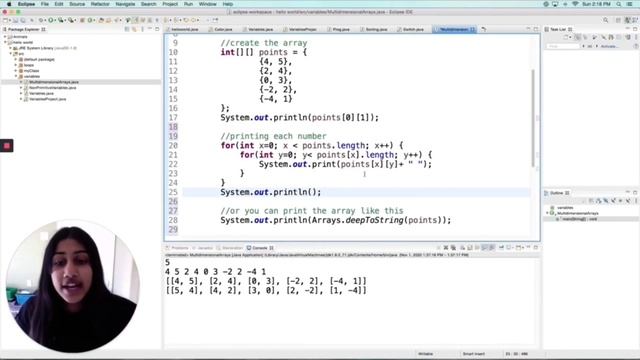Expand JRE System Library node
The width and height of the screenshot is (640, 360).
11,48
